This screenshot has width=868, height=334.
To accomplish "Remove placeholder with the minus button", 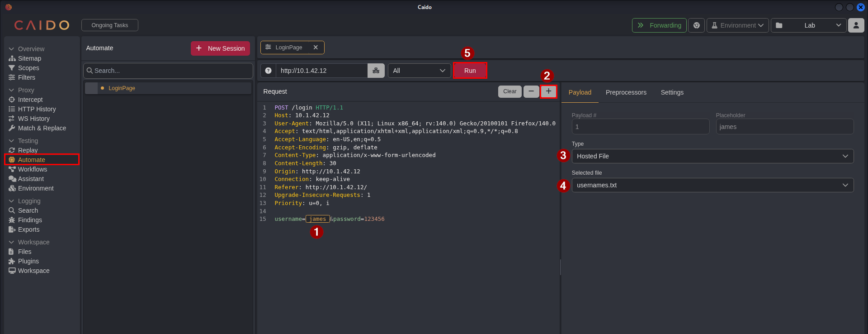I will click(x=531, y=91).
